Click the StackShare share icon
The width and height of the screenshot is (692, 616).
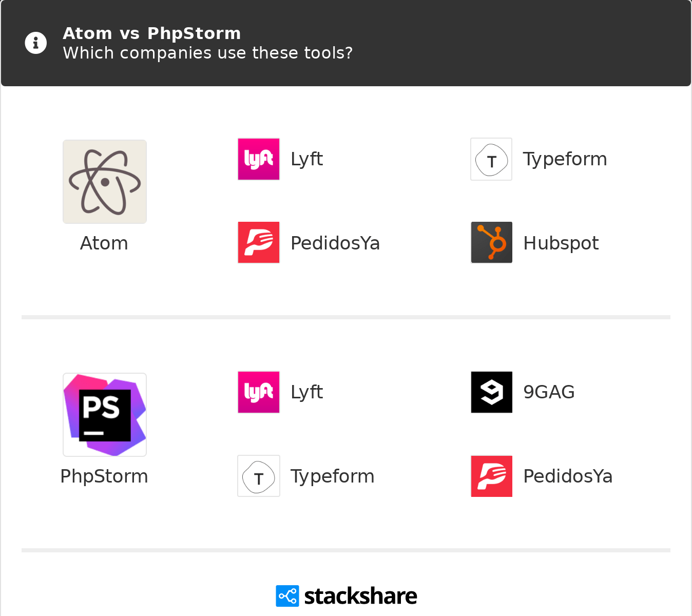[x=287, y=596]
